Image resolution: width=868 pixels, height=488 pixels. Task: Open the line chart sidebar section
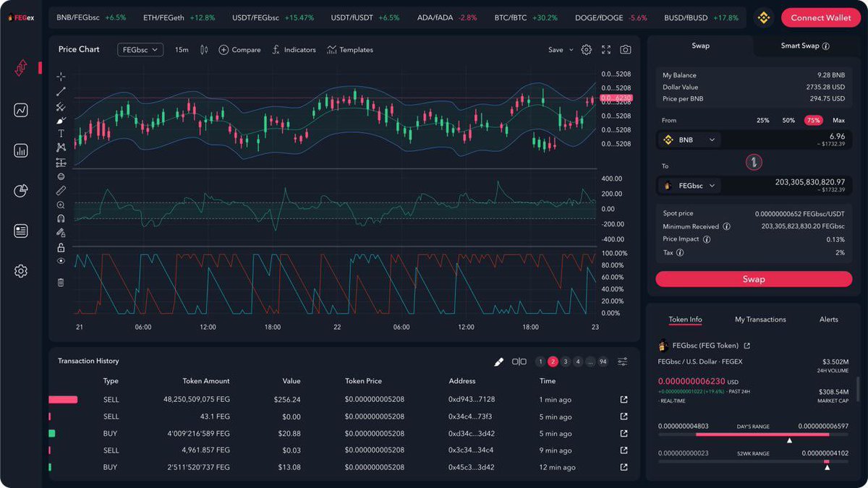pyautogui.click(x=20, y=111)
